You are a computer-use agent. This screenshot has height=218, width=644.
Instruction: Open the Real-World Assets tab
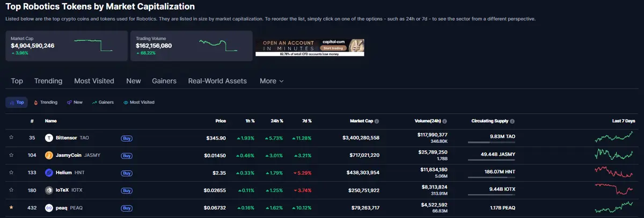click(217, 81)
